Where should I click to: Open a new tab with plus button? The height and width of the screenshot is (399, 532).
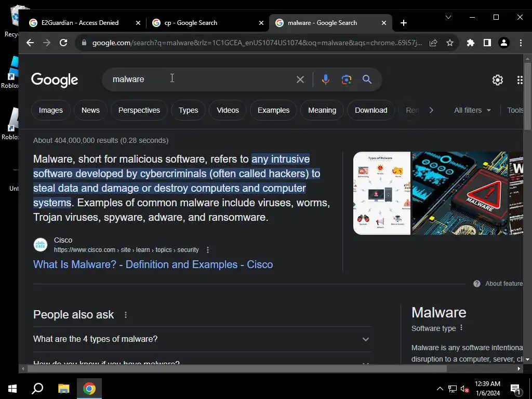[403, 23]
